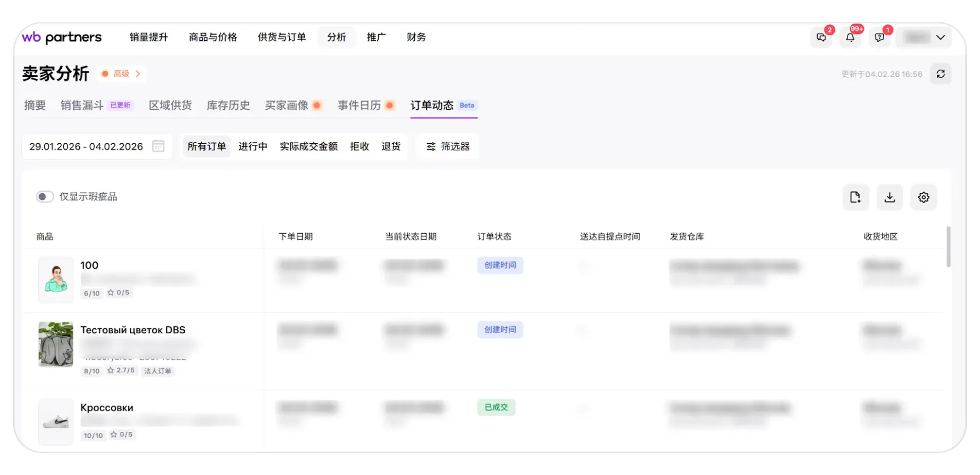Switch to the 库存历史 tab
Image resolution: width=980 pixels, height=475 pixels.
click(228, 105)
